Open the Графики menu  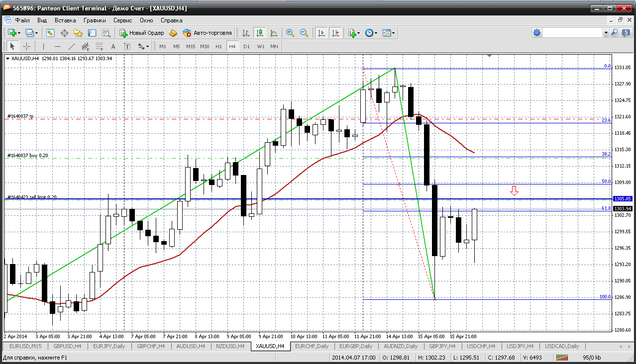click(95, 20)
